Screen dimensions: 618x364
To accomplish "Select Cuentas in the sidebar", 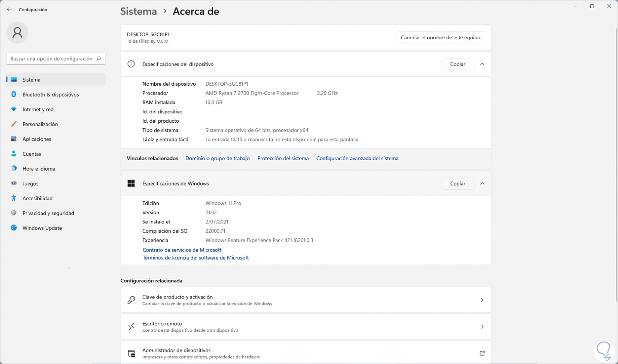I will coord(32,154).
